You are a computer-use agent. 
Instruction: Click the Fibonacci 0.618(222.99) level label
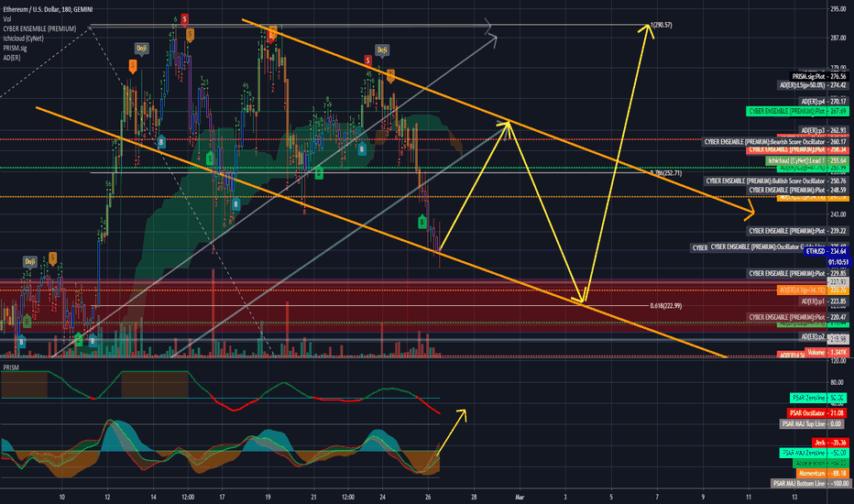point(665,306)
